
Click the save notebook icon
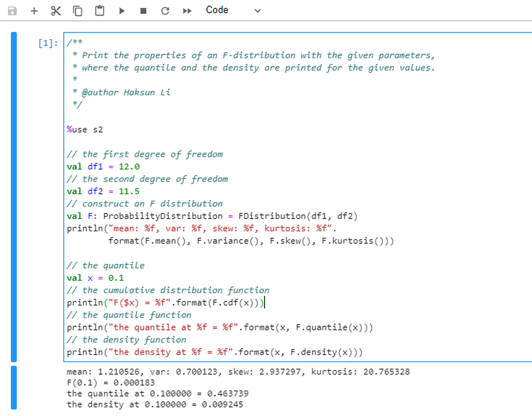coord(12,11)
